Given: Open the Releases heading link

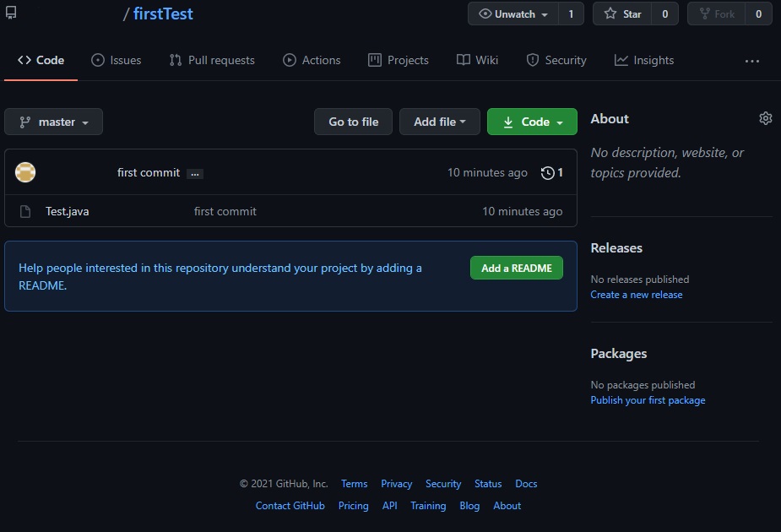Looking at the screenshot, I should coord(616,248).
